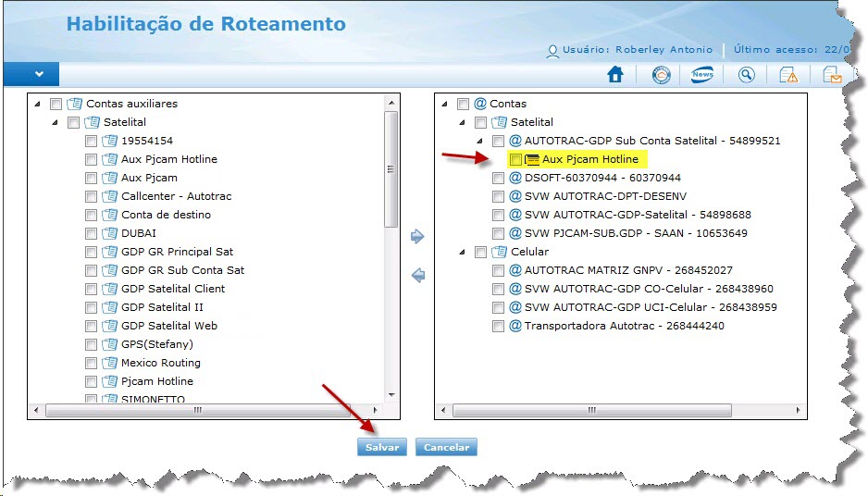Screen dimensions: 868x496
Task: Click left list horizontal scrollbar thumb
Action: [x=197, y=410]
